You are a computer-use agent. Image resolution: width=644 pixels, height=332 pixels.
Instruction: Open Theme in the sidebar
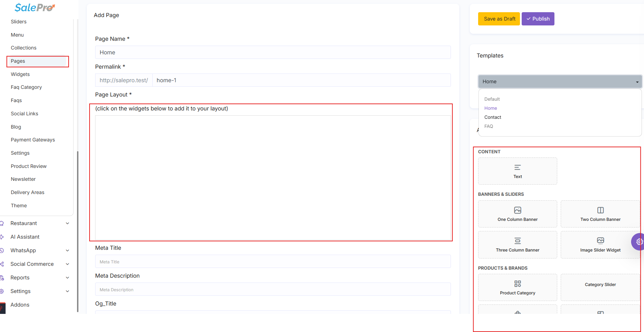[x=19, y=206]
